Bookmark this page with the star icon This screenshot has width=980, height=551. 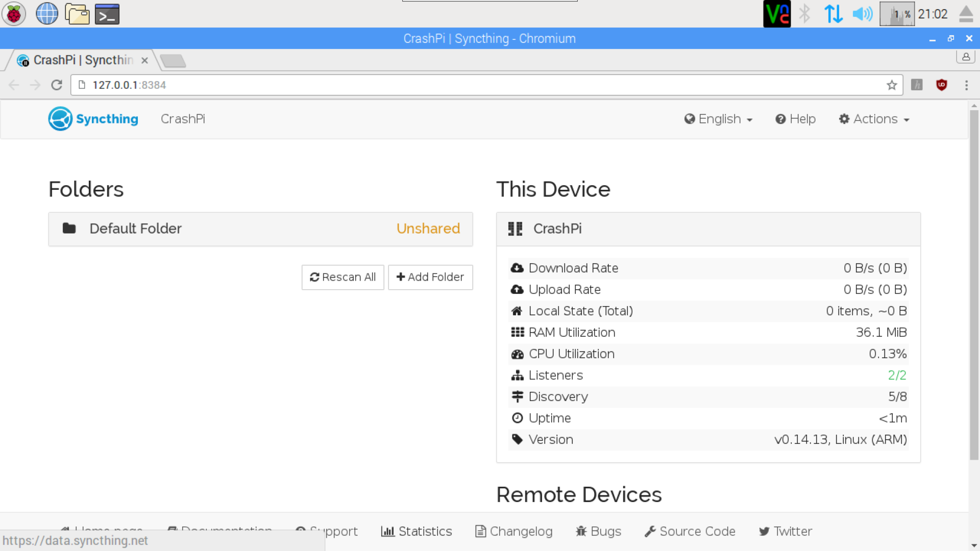tap(892, 85)
